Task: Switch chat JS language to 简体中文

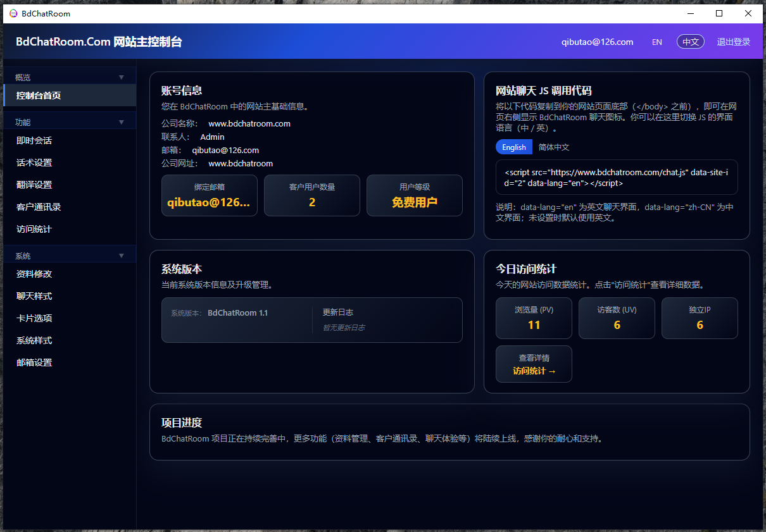Action: pos(553,147)
